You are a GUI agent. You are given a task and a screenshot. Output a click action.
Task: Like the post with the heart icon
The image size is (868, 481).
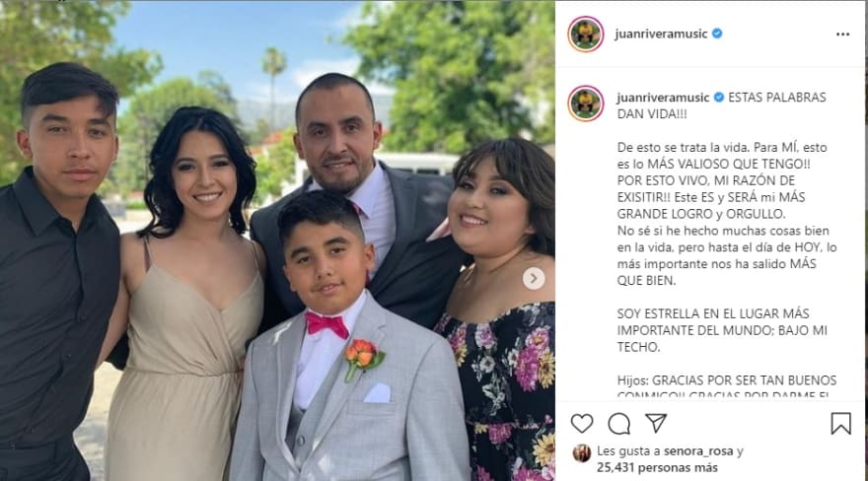tap(582, 424)
